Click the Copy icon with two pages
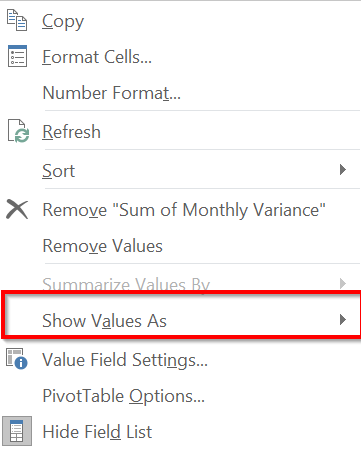Screen dimensions: 361x450 (17, 20)
